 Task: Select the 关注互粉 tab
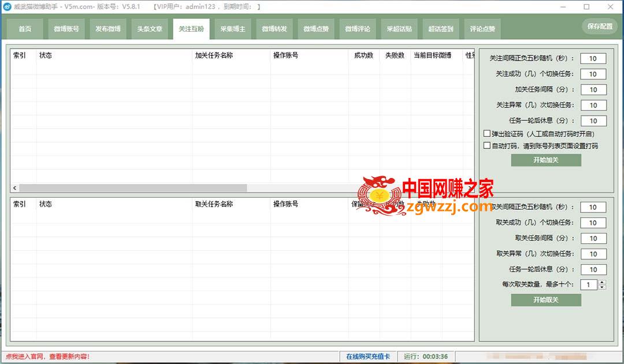click(191, 29)
